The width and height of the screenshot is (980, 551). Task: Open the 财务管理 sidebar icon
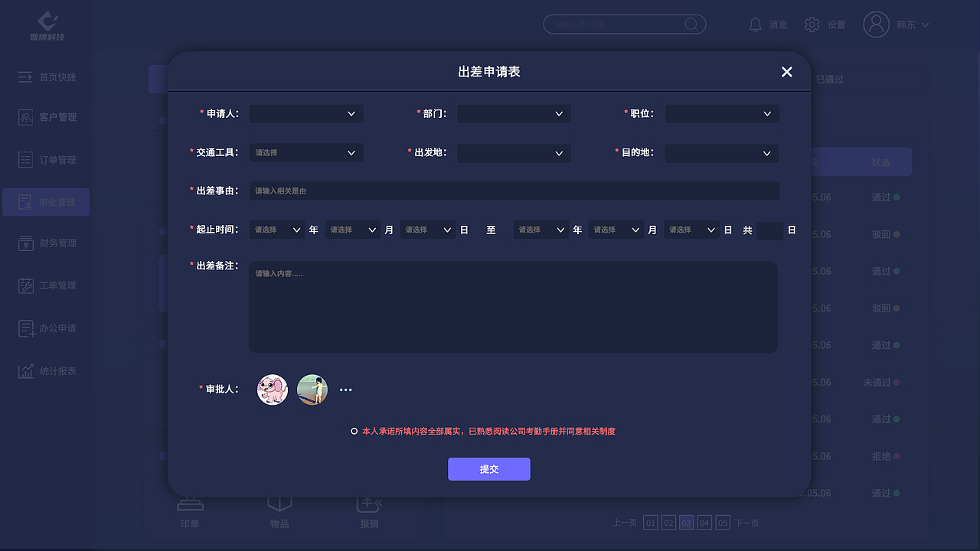click(25, 243)
